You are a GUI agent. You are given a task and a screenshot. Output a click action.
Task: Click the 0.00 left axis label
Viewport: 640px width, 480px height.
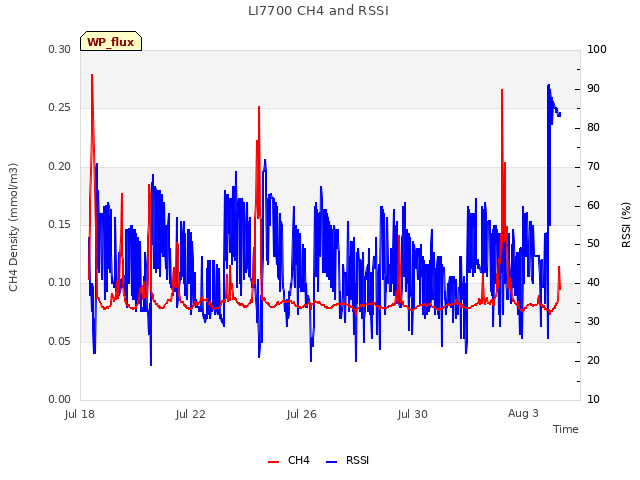click(x=60, y=399)
